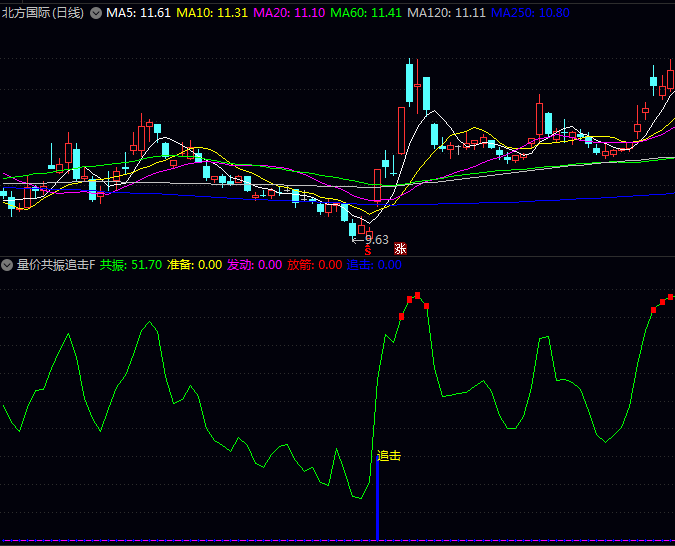Click the green 共振: 51.70 value
675x546 pixels.
[x=131, y=265]
